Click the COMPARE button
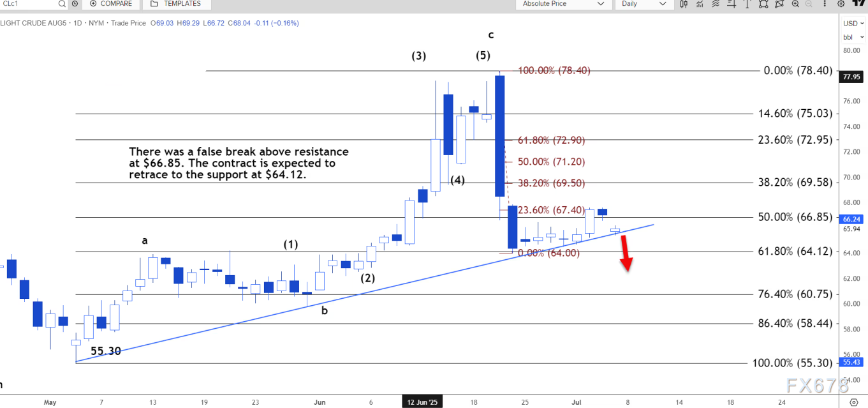The image size is (868, 408). tap(110, 4)
